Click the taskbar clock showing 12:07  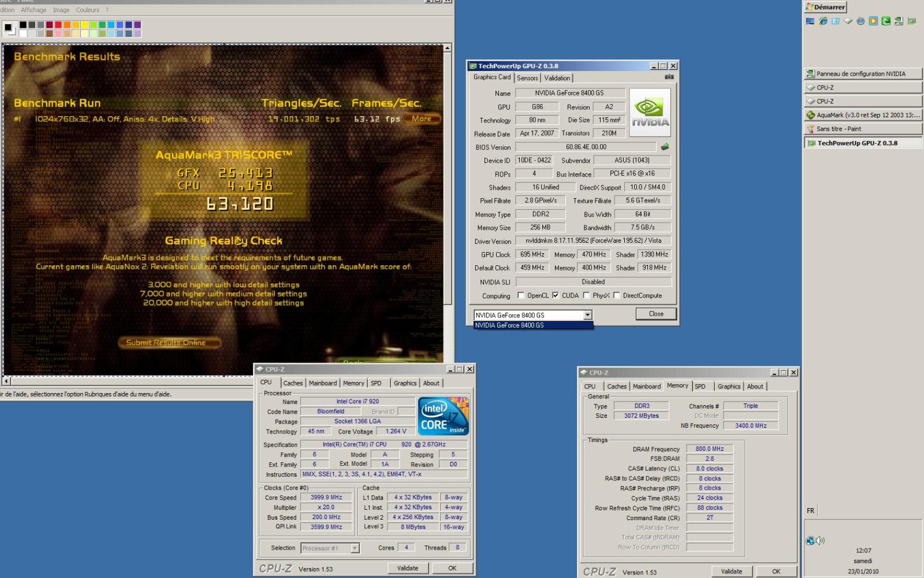pyautogui.click(x=863, y=551)
